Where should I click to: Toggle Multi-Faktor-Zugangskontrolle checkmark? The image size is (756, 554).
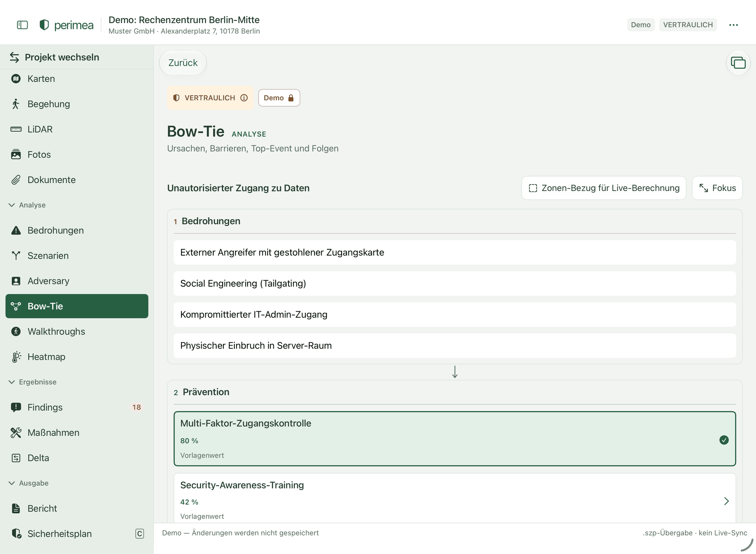(724, 440)
